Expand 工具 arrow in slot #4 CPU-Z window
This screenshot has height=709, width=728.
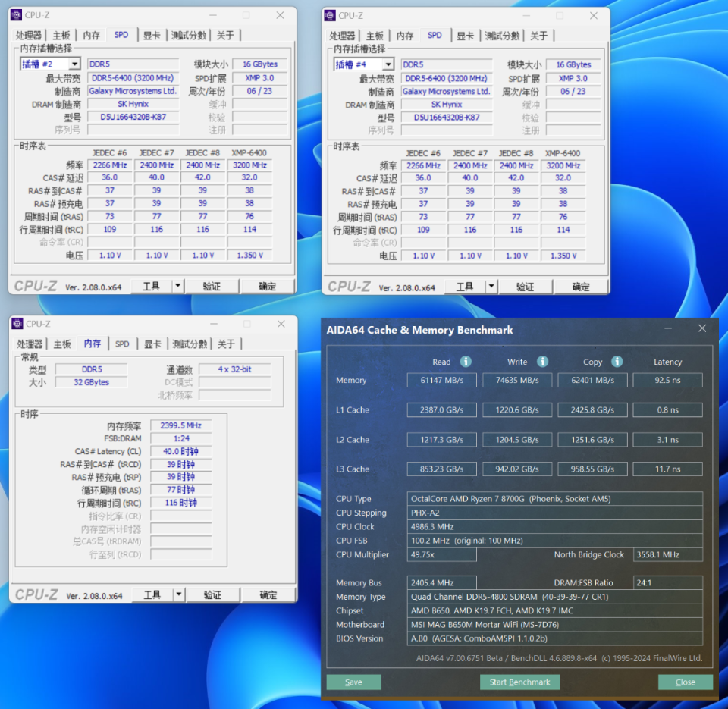(x=491, y=287)
